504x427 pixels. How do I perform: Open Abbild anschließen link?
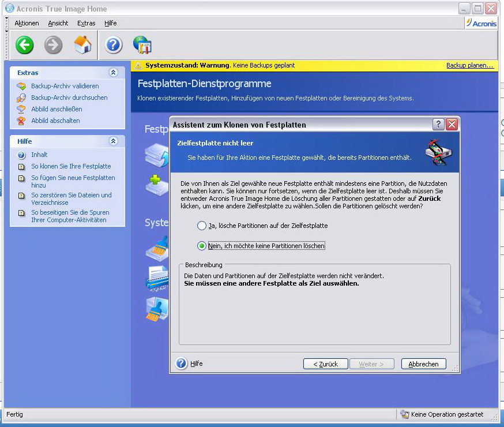point(57,109)
